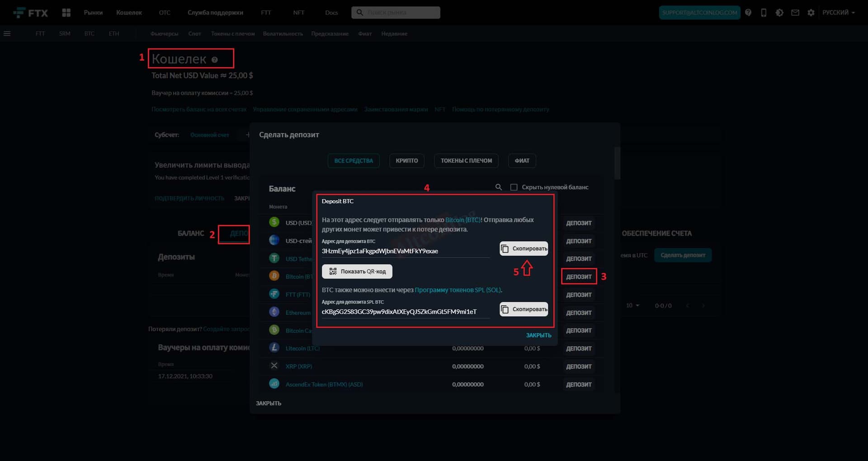
Task: Click the info icon beside Кошелек
Action: tap(215, 60)
